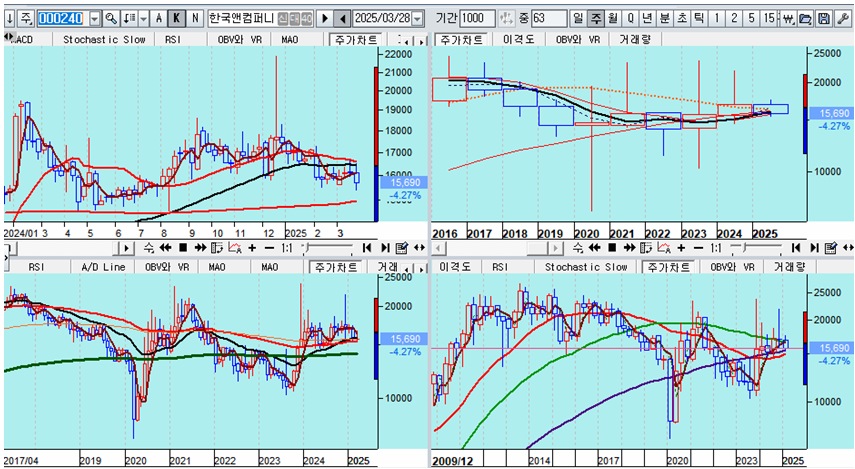The width and height of the screenshot is (855, 469).
Task: Click the minus zoom-out icon in left control bar
Action: (x=269, y=248)
